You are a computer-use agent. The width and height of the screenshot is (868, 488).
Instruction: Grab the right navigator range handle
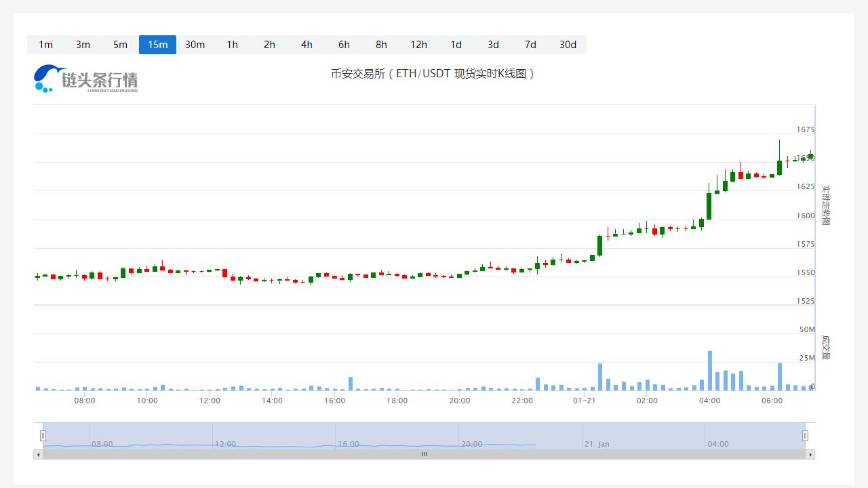(x=806, y=435)
